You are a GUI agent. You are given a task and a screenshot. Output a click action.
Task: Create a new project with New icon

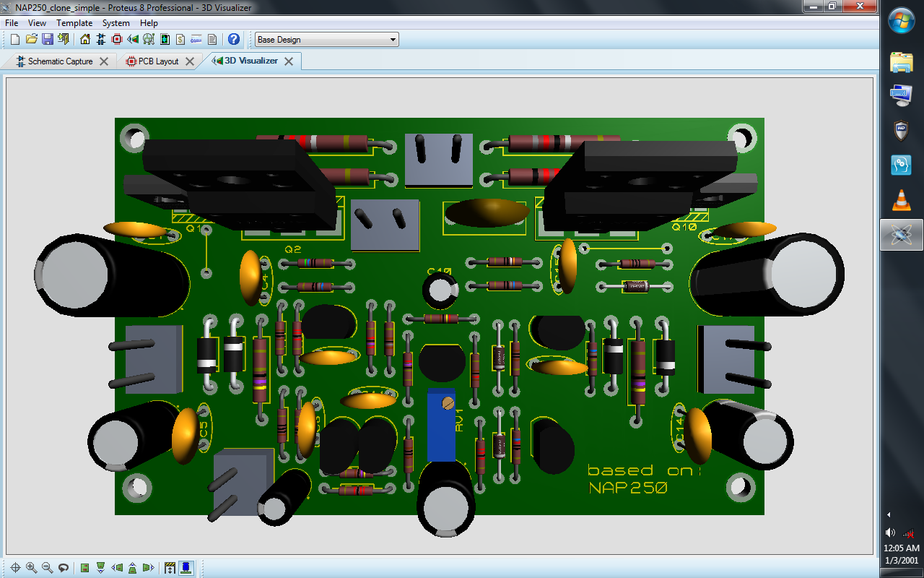coord(15,39)
